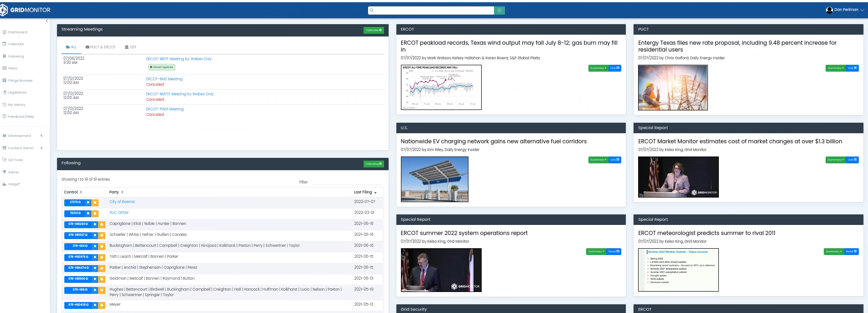Click orange note icon on row 37276
Viewport: 868px width, 313px height.
(95, 202)
